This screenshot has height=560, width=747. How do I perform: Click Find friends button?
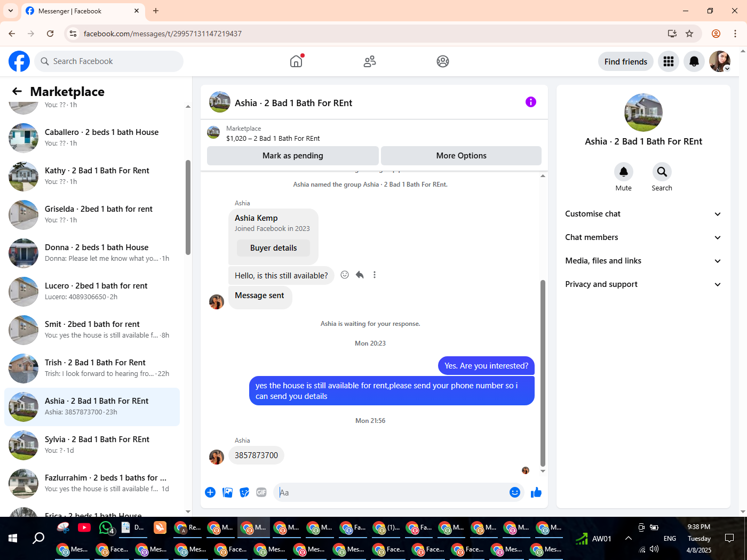(x=626, y=61)
